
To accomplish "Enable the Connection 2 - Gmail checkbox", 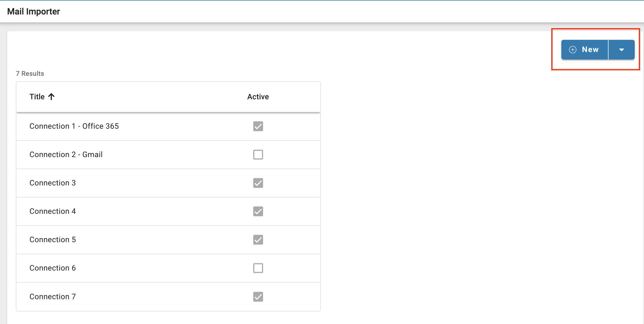I will tap(258, 154).
